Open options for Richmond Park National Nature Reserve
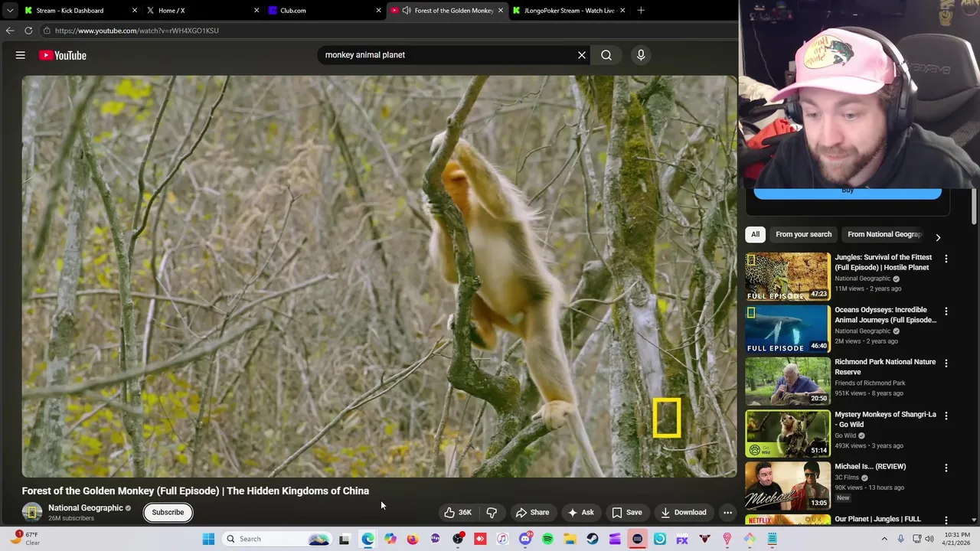980x551 pixels. [x=946, y=364]
